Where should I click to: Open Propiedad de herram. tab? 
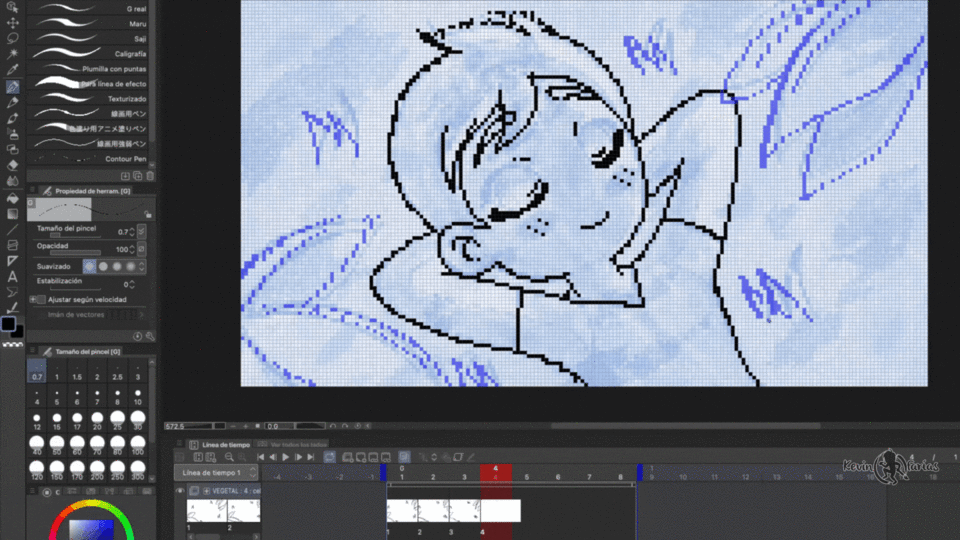(x=86, y=191)
